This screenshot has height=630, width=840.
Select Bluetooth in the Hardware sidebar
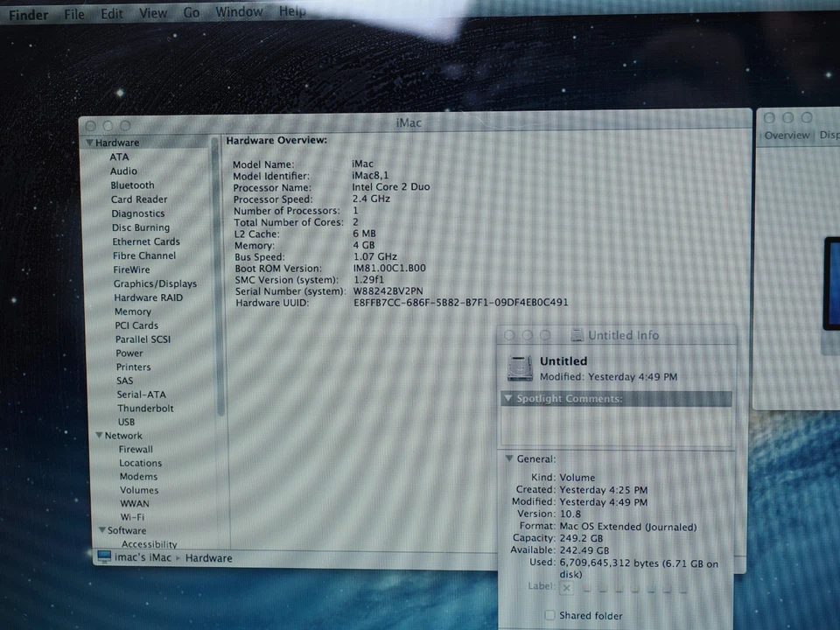coord(132,185)
